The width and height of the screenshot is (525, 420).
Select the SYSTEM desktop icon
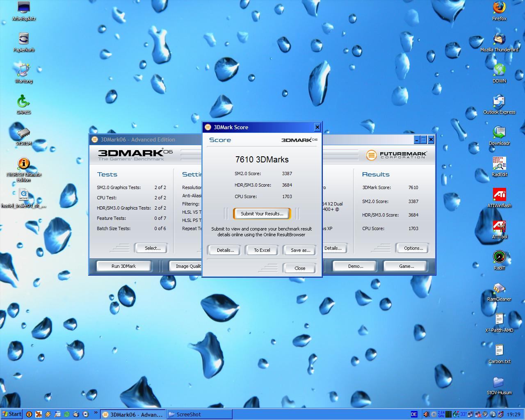pos(24,136)
